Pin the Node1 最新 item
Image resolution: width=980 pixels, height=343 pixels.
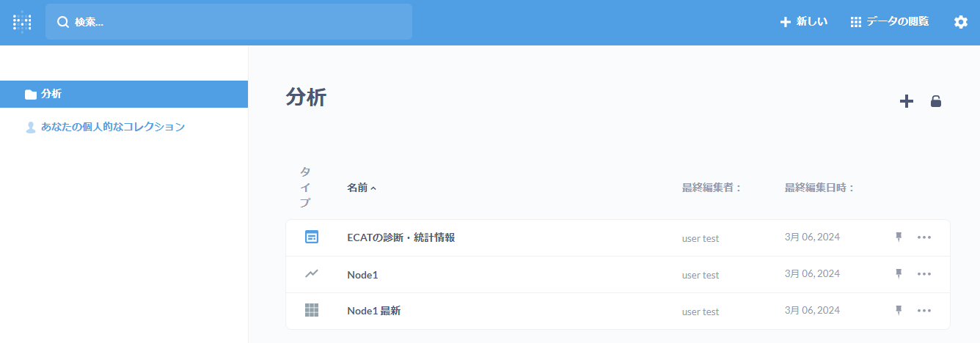pos(899,310)
